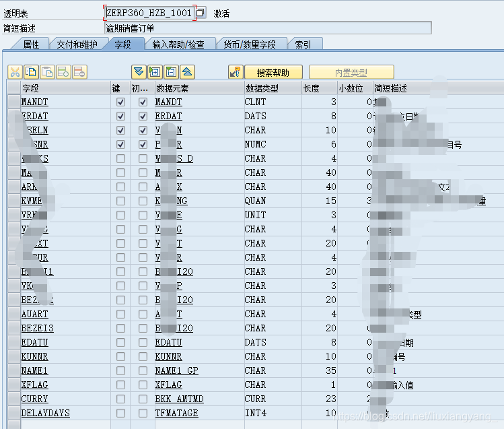Screen dimensions: 504x429
Task: Click the CURRY field name
Action: pos(35,399)
